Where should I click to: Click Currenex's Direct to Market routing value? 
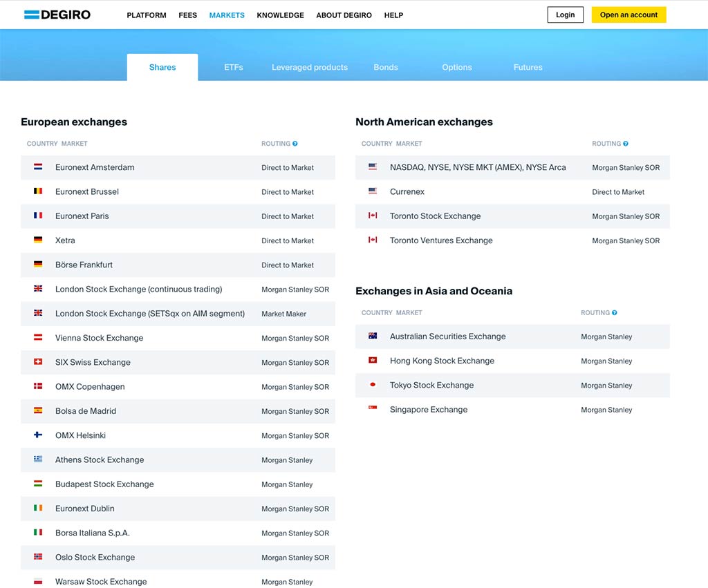point(618,192)
